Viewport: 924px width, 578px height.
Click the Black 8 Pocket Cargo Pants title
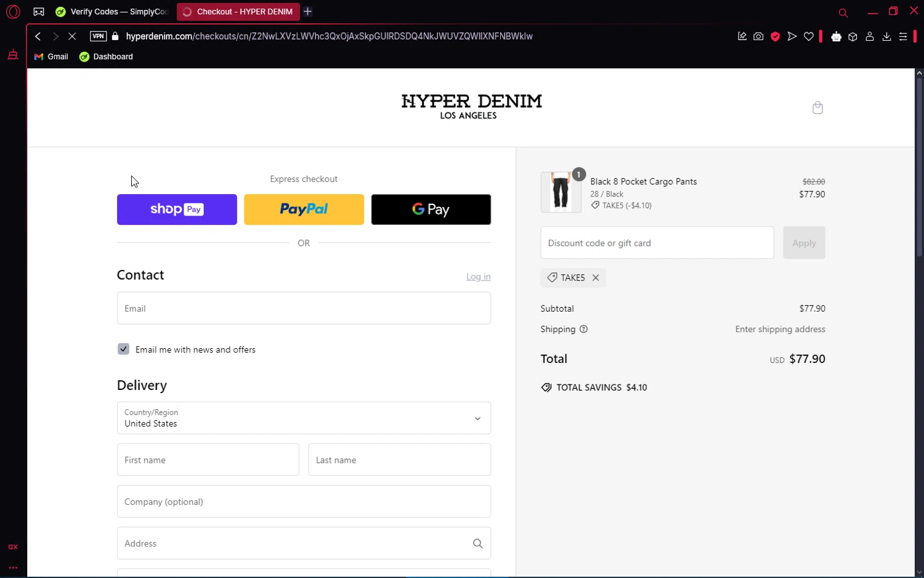click(644, 182)
